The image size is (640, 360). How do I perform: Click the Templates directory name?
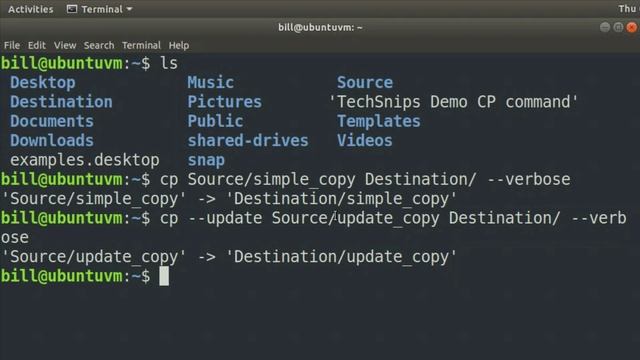[x=379, y=121]
